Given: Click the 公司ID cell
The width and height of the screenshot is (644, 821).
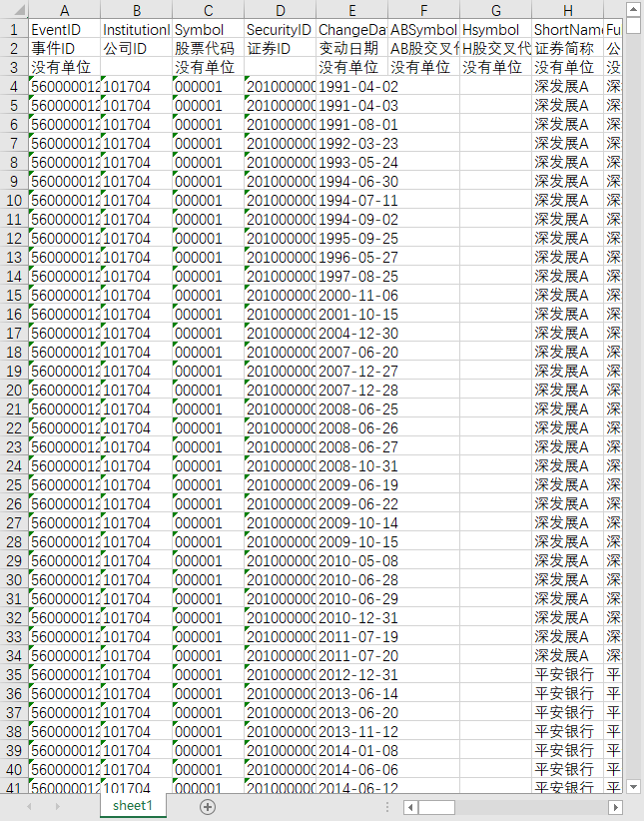Looking at the screenshot, I should (x=136, y=48).
